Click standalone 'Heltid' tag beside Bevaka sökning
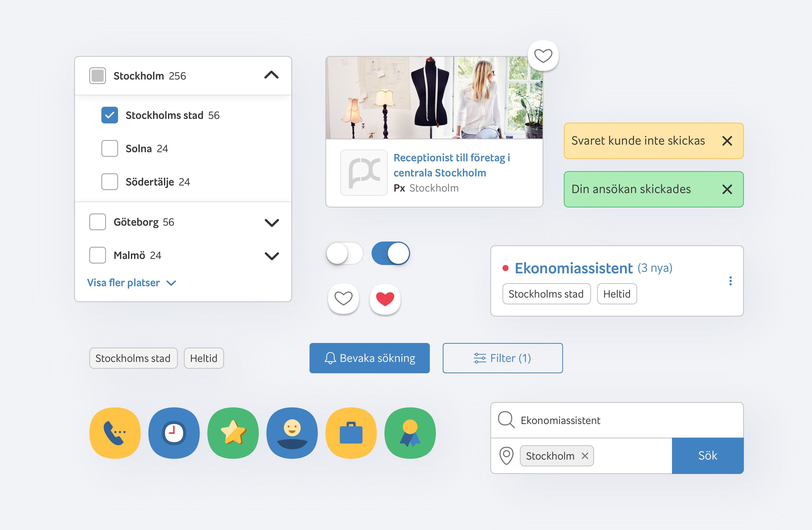The height and width of the screenshot is (530, 812). (x=204, y=358)
